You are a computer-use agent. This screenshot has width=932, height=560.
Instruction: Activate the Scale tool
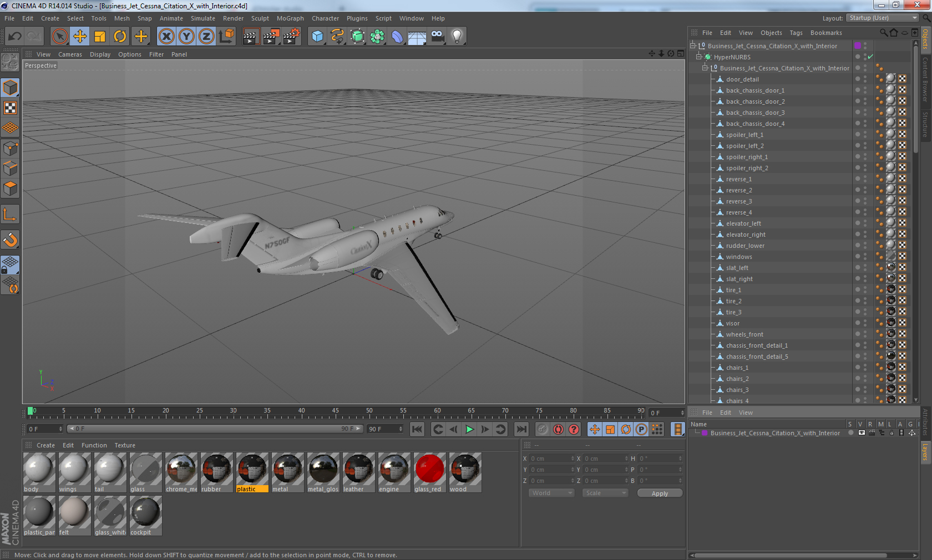[100, 37]
